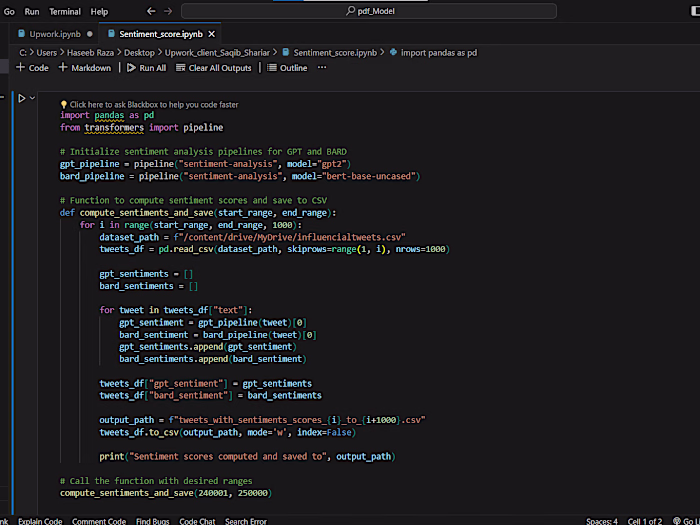The width and height of the screenshot is (700, 525).
Task: Go back with the left arrow
Action: point(151,11)
